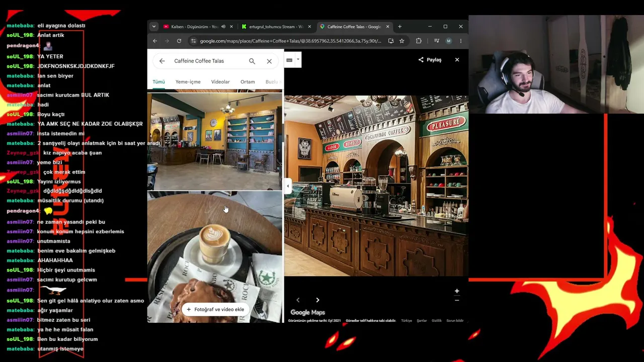Click chat message 'ağır yaşamlar'
The height and width of the screenshot is (362, 644).
point(55,310)
